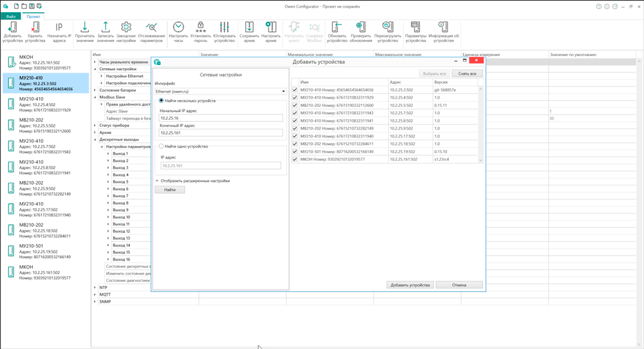Open Информация об устройстве icon

click(443, 28)
